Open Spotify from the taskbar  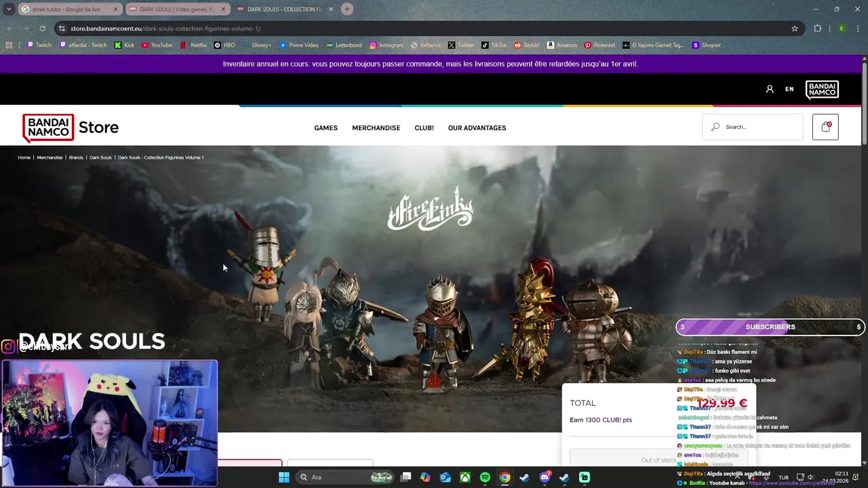pos(485,477)
